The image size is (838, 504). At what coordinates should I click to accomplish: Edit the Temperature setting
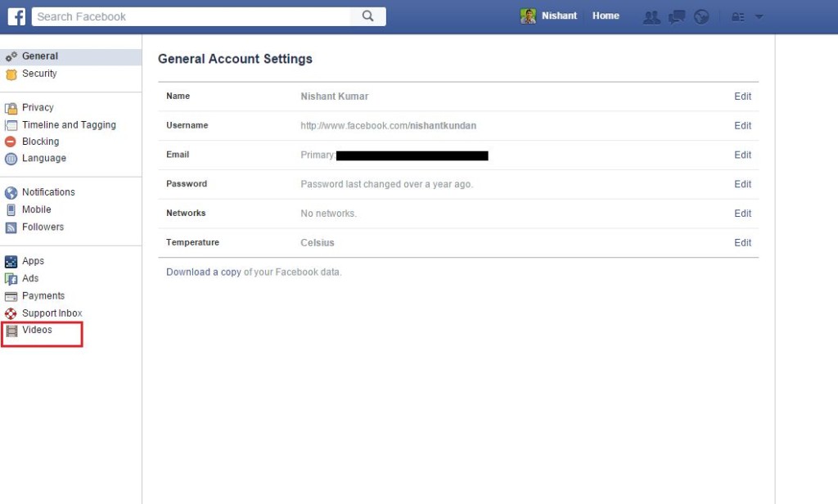pyautogui.click(x=742, y=243)
